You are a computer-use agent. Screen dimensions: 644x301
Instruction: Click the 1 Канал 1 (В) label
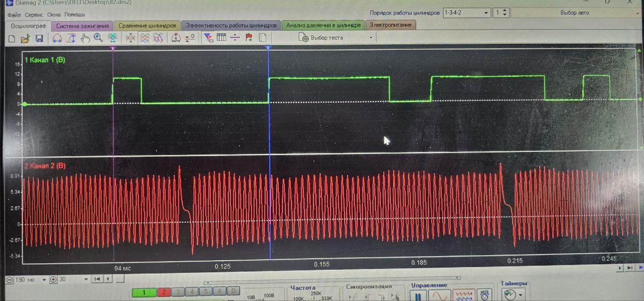point(45,60)
